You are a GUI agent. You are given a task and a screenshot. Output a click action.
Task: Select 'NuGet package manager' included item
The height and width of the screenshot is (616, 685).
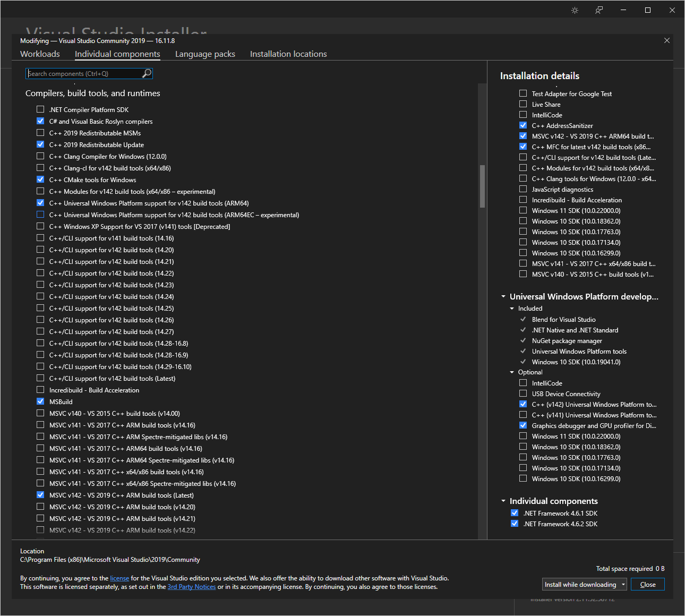click(x=567, y=341)
